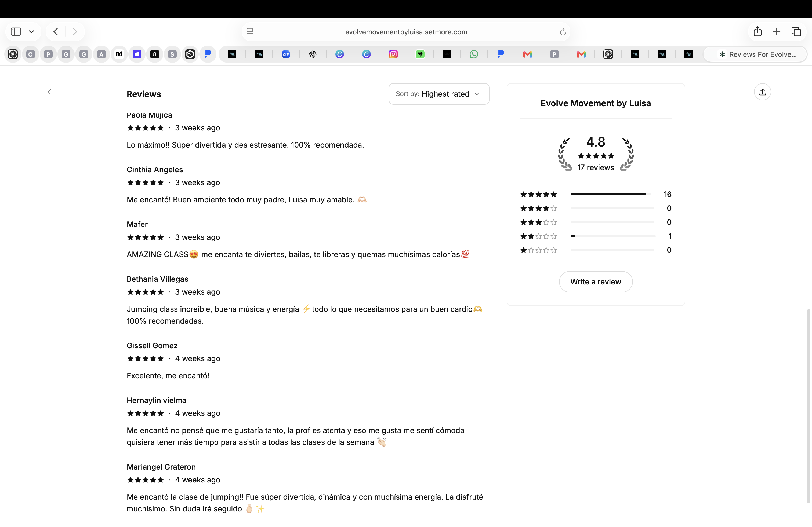812x527 pixels.
Task: Click the 4.8 average rating score
Action: (596, 142)
